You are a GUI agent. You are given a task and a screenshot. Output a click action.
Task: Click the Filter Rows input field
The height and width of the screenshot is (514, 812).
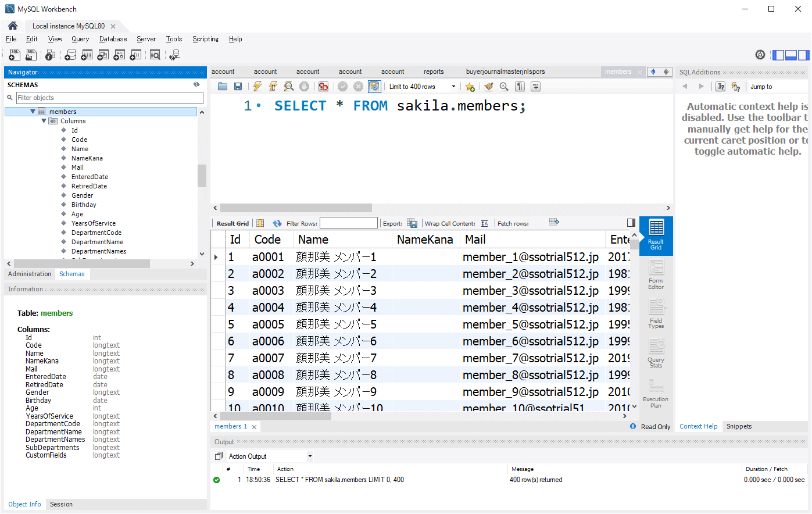[348, 223]
